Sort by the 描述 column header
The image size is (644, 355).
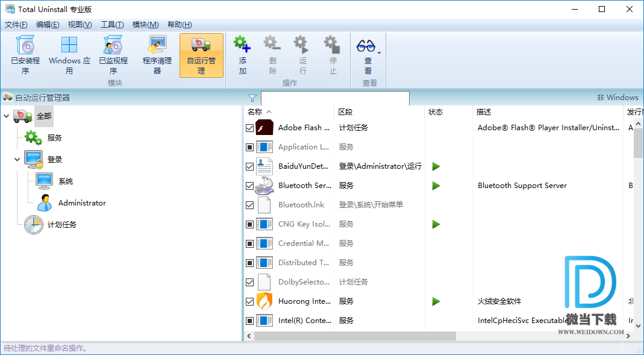pos(548,112)
